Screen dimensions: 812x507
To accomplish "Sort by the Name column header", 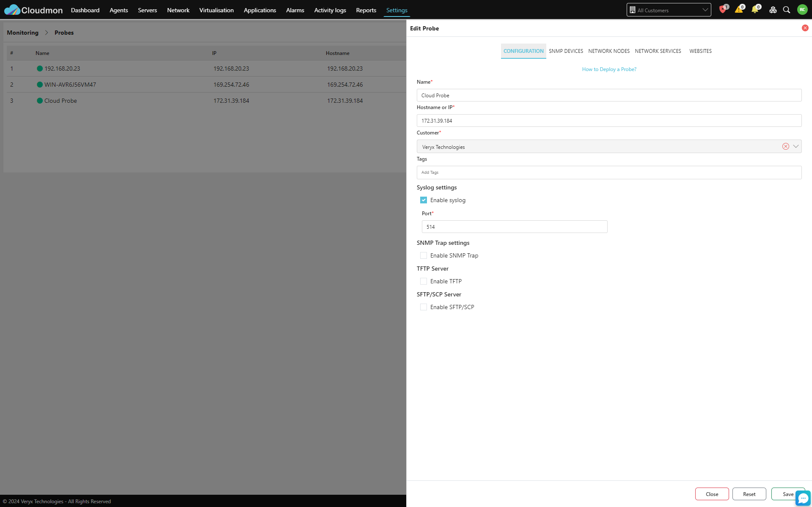I will click(42, 53).
